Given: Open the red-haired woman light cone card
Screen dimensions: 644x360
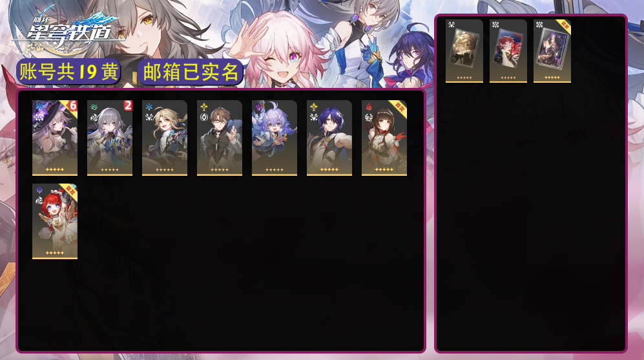Looking at the screenshot, I should (x=508, y=51).
